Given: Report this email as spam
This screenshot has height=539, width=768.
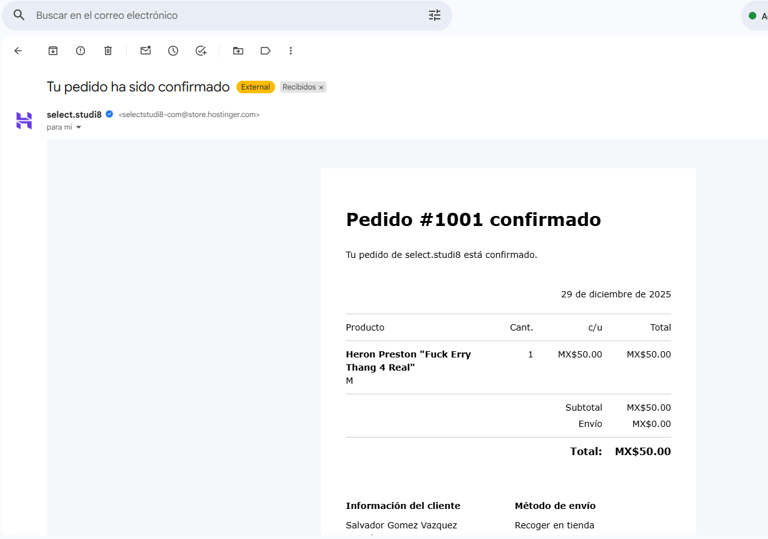Looking at the screenshot, I should click(80, 50).
